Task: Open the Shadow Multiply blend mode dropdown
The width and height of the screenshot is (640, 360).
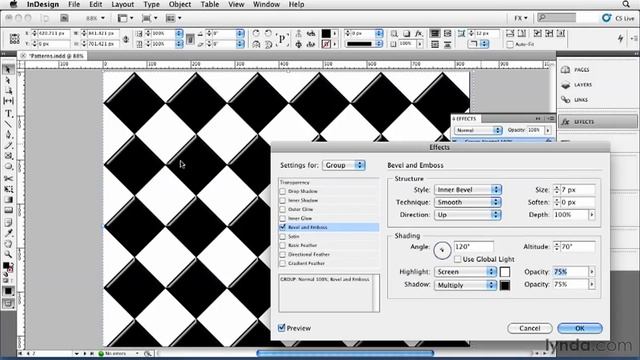Action: tap(465, 285)
